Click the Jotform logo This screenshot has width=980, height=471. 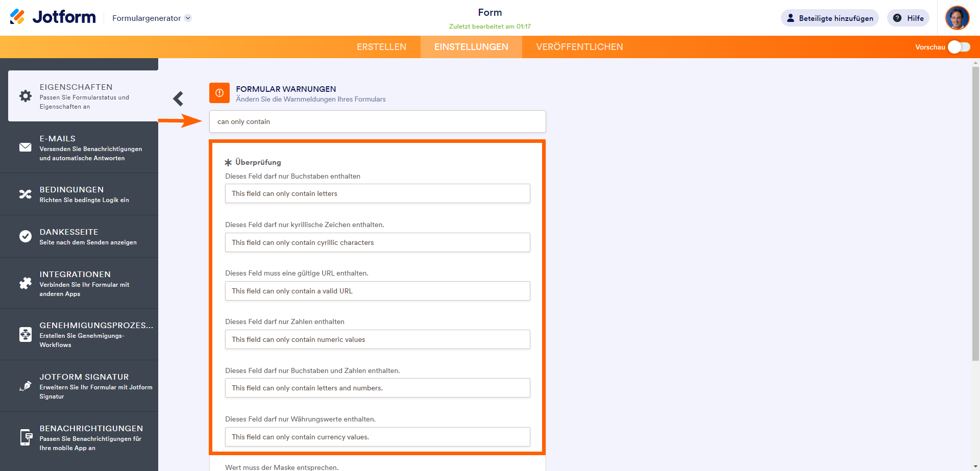pyautogui.click(x=53, y=17)
